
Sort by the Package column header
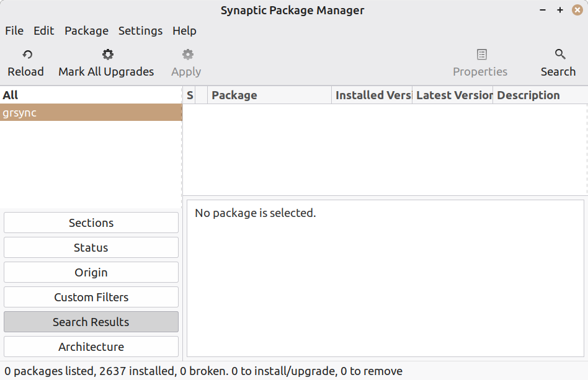(269, 95)
